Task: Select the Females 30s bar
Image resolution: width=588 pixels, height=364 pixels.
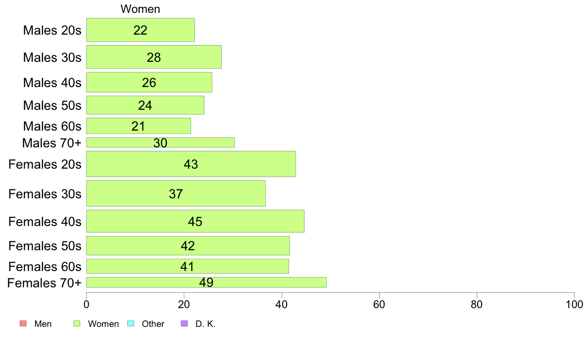Action: click(176, 193)
